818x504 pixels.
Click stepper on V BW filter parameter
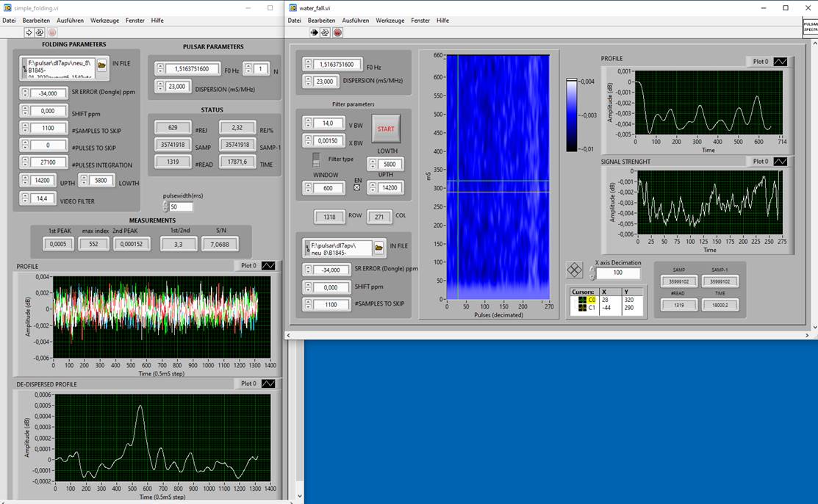pos(308,123)
